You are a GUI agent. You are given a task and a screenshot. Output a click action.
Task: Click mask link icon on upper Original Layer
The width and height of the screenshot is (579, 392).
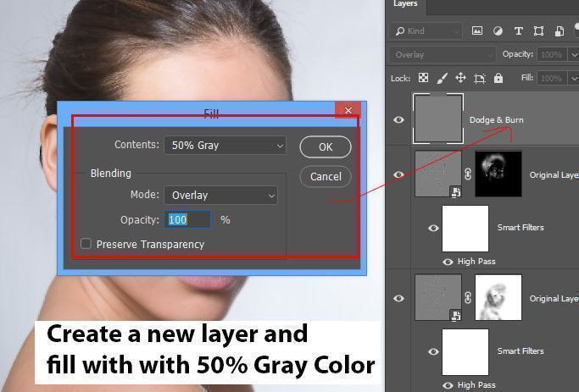click(468, 174)
